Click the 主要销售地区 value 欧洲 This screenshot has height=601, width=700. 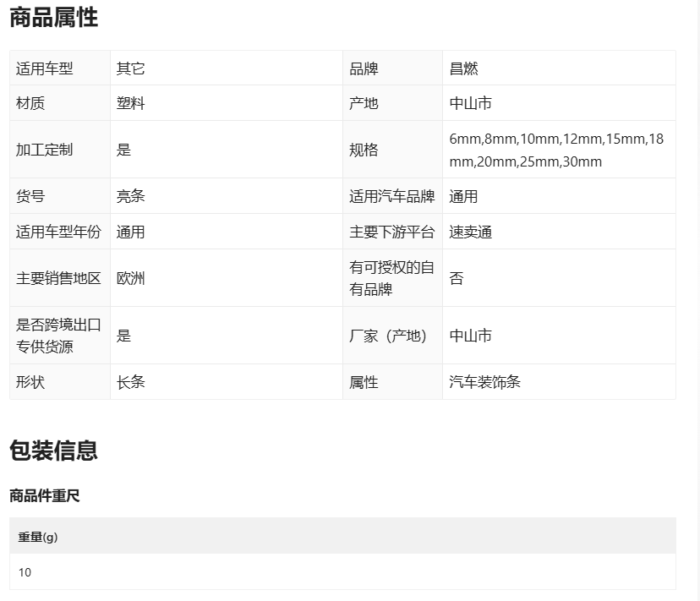point(130,278)
